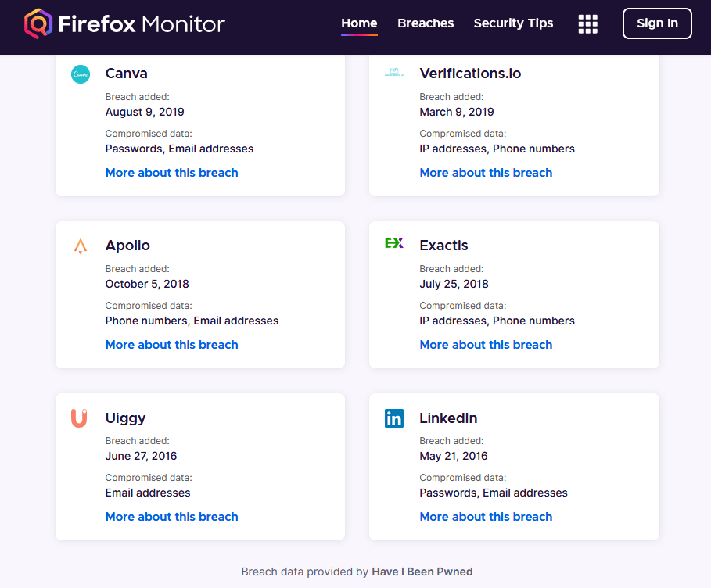This screenshot has height=588, width=711.
Task: Open the Firefox apps grid menu
Action: tap(587, 24)
